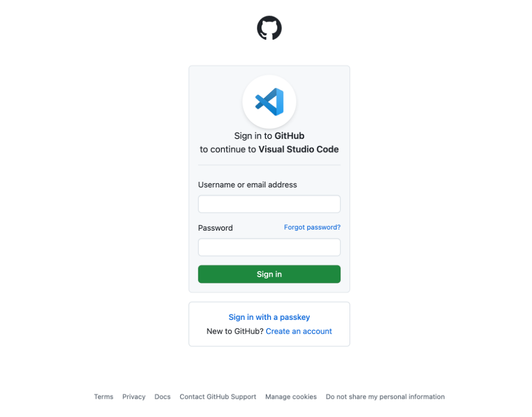Click the Password field label
This screenshot has height=417, width=532.
tap(215, 228)
